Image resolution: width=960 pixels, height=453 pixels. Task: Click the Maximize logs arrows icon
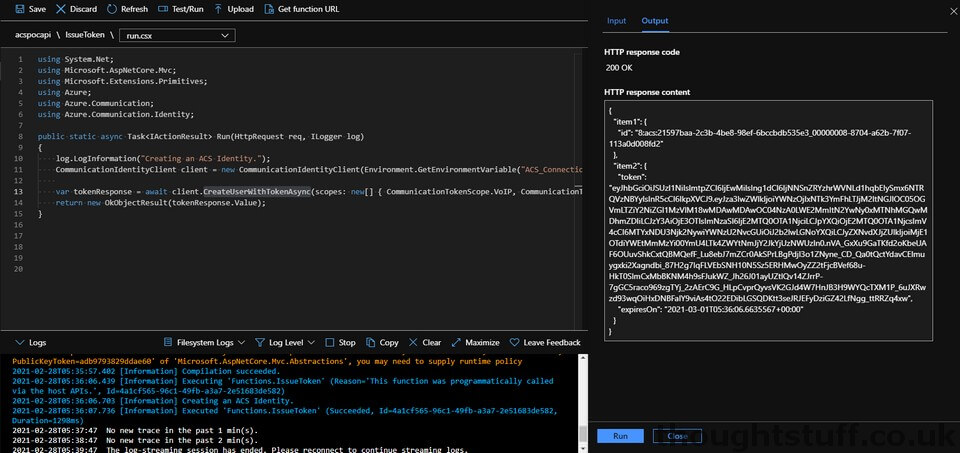(456, 343)
